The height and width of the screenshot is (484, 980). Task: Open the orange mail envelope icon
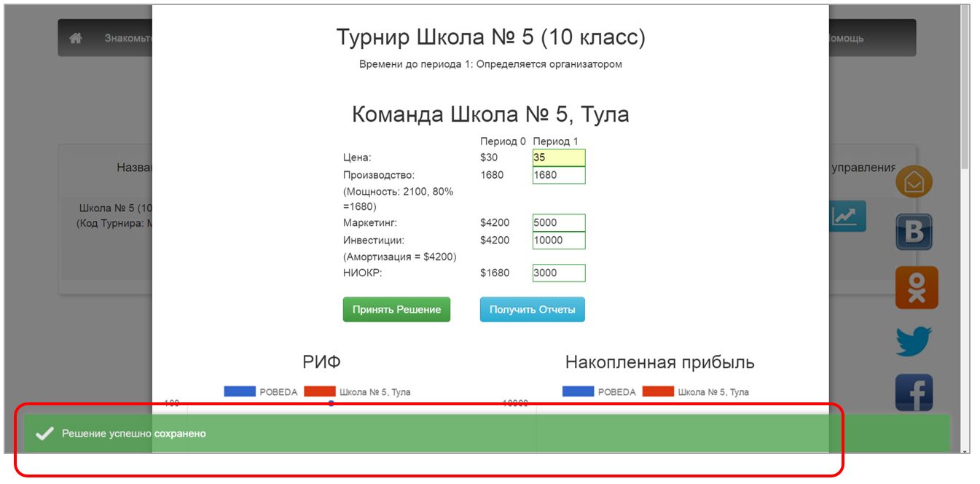point(914,181)
